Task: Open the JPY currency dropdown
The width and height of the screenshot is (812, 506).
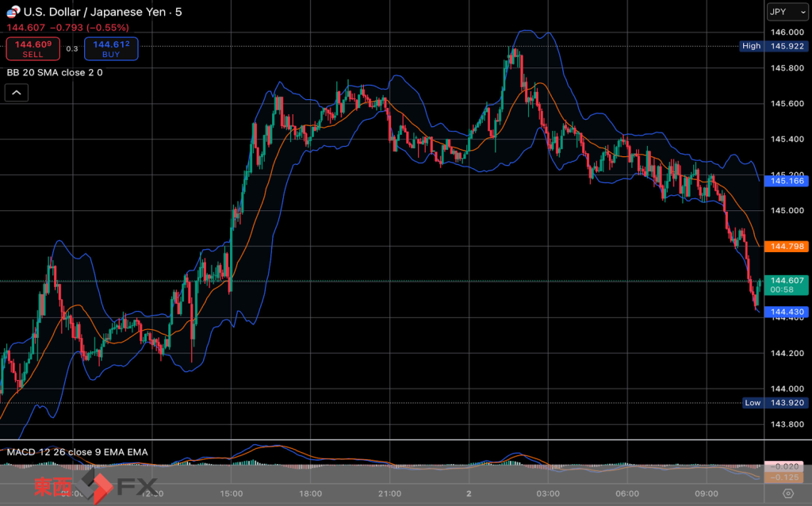Action: tap(787, 12)
